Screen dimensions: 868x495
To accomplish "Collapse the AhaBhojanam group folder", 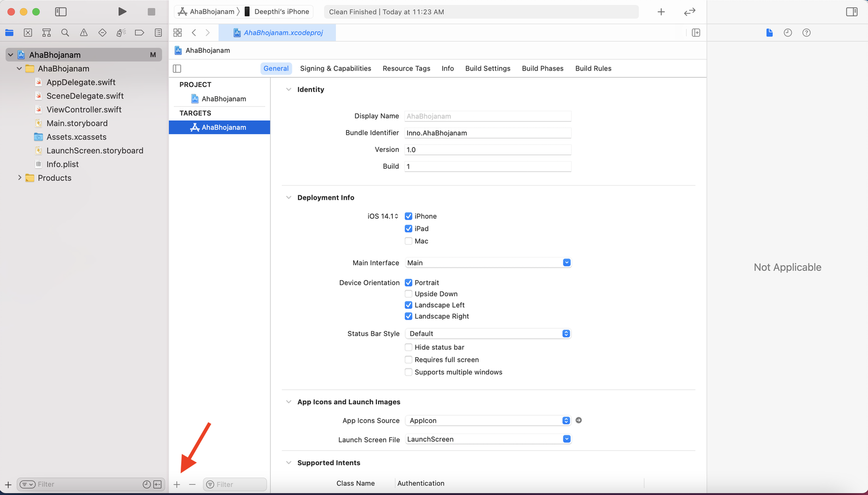I will coord(20,68).
